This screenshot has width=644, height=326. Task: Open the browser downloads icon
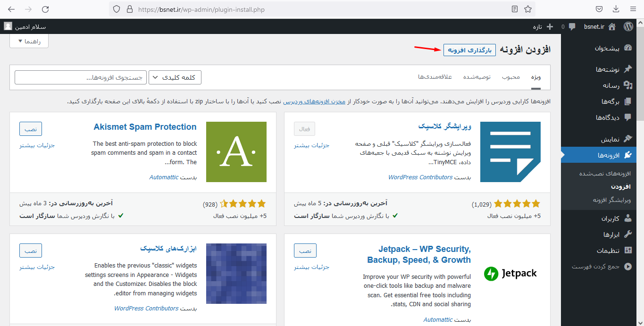coord(616,9)
